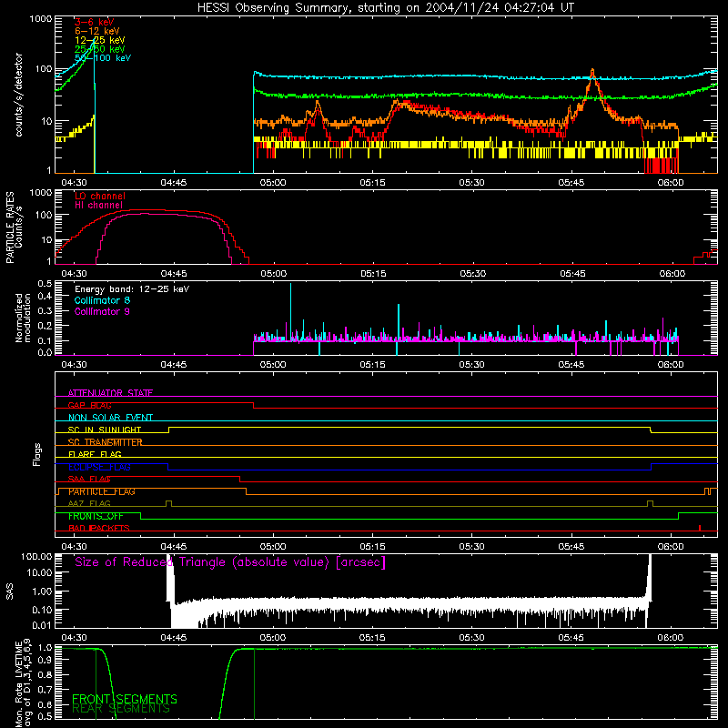Click the ATTENUATOR_STATE flag label
The width and height of the screenshot is (728, 728).
[x=110, y=393]
